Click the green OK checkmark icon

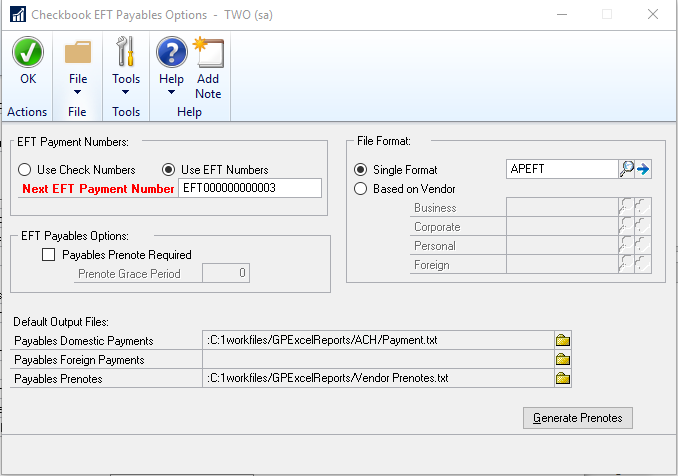pyautogui.click(x=28, y=52)
